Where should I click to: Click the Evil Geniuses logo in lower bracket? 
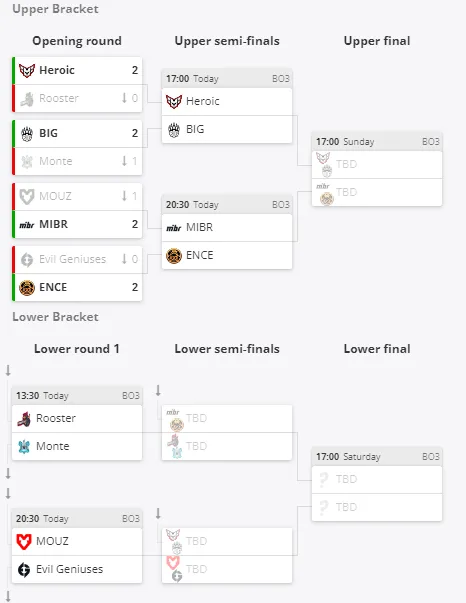(24, 570)
